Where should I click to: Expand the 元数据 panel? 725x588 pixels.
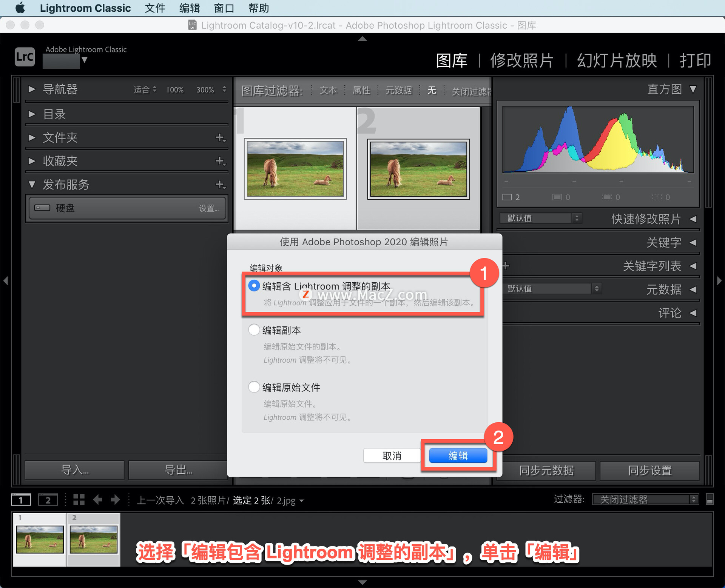pos(693,289)
